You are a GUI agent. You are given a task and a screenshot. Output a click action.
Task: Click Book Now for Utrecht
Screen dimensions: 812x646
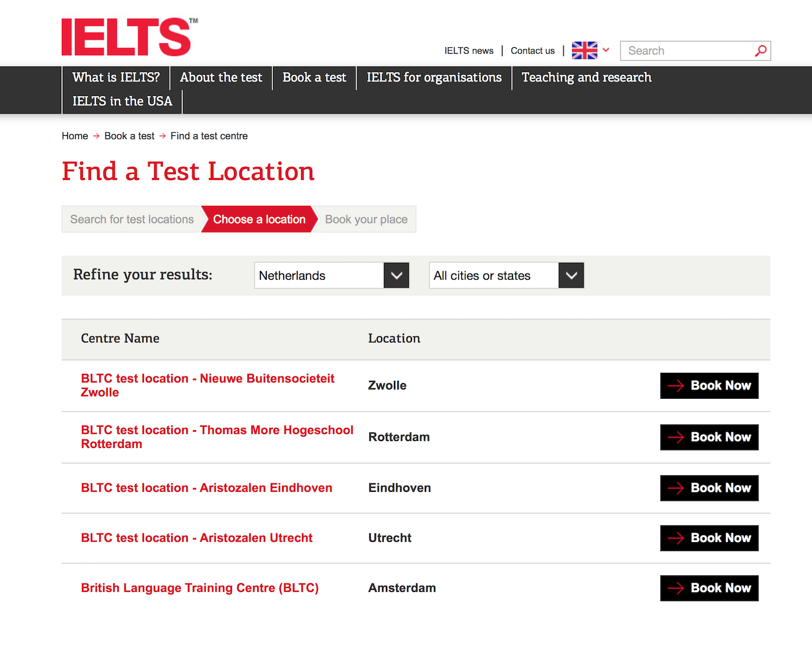pyautogui.click(x=709, y=538)
